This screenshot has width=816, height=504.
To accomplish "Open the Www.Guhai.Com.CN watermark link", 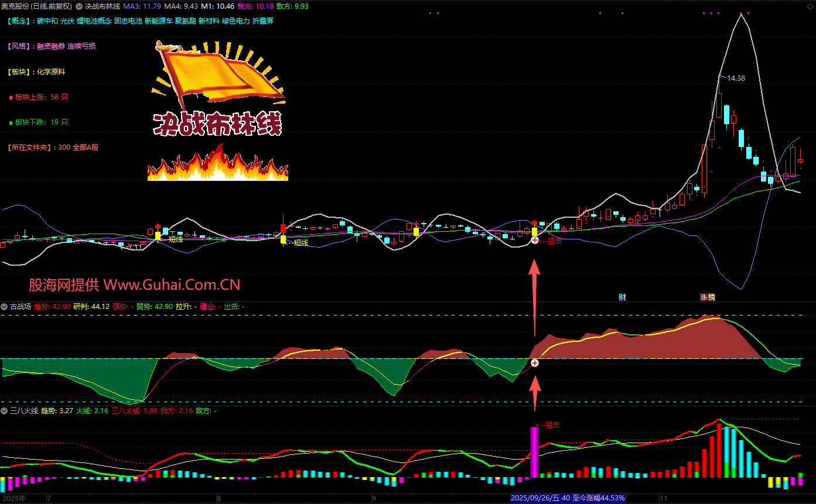I will [x=172, y=285].
